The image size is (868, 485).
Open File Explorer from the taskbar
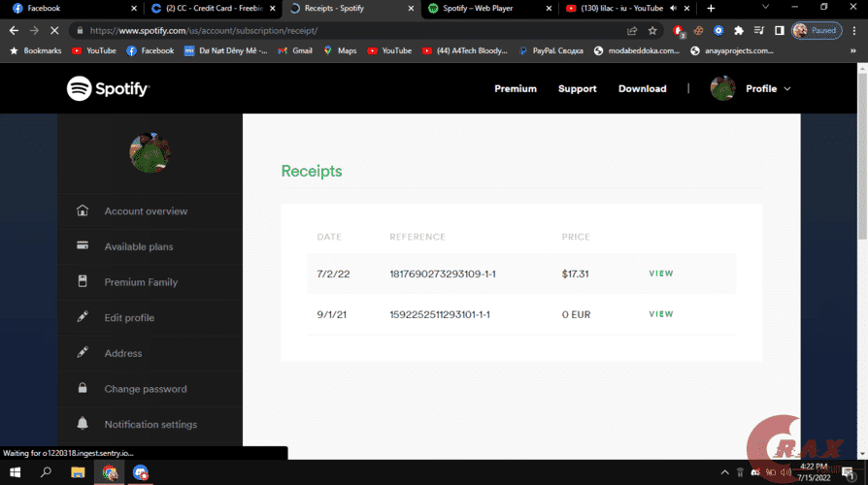point(78,472)
